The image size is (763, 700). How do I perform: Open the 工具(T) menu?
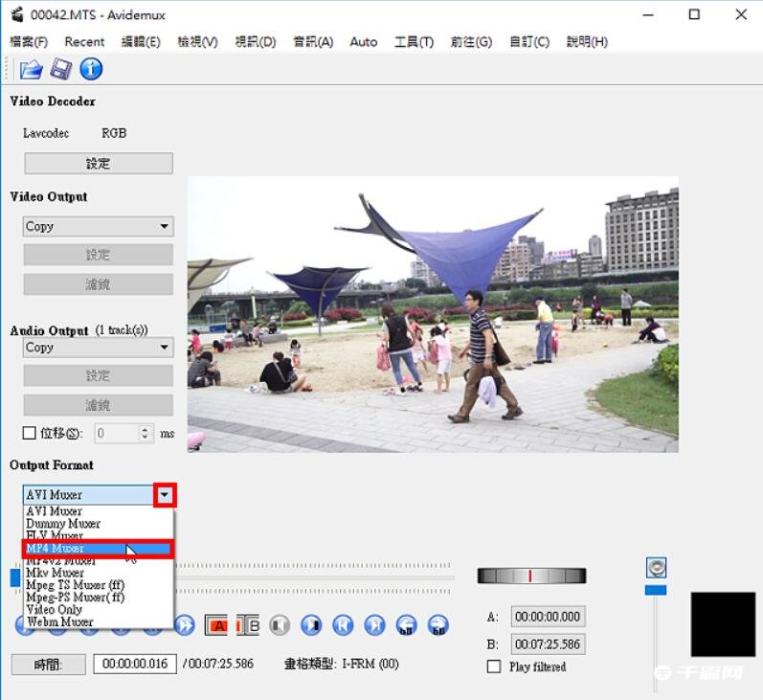tap(414, 42)
